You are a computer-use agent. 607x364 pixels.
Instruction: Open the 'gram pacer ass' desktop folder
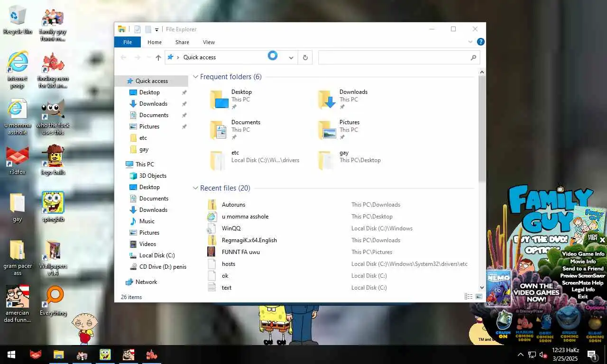tap(18, 258)
